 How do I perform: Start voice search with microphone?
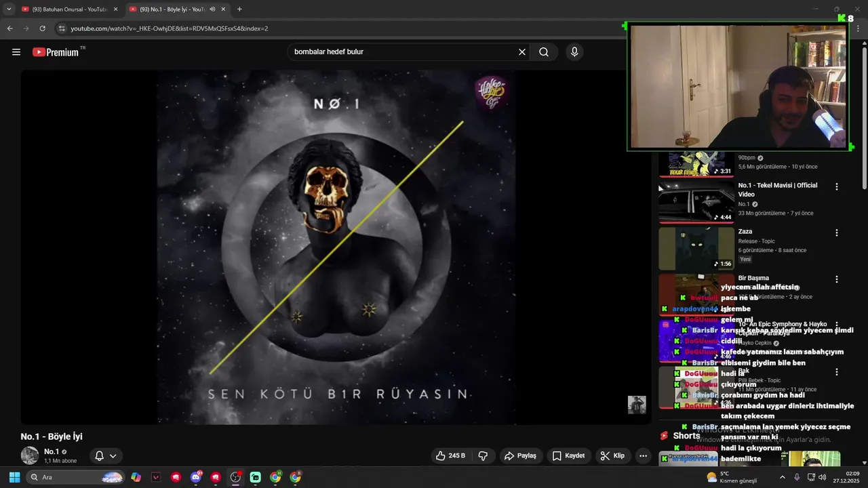point(574,52)
